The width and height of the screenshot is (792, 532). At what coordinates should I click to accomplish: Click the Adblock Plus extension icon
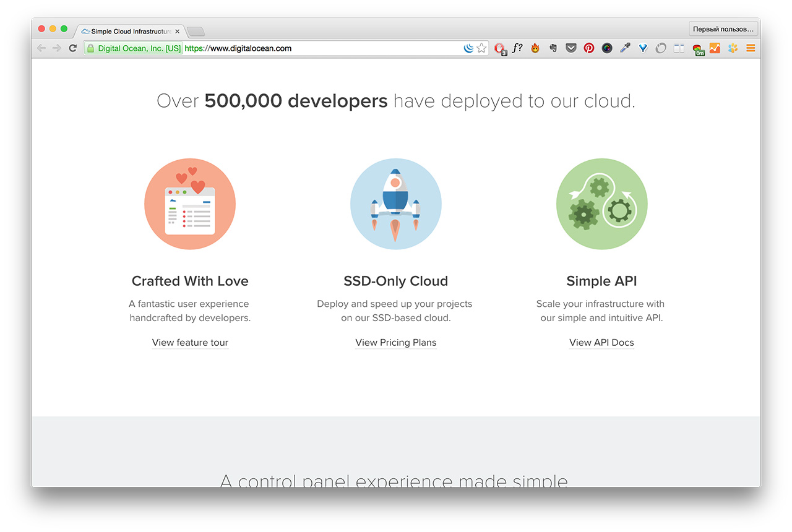click(500, 48)
